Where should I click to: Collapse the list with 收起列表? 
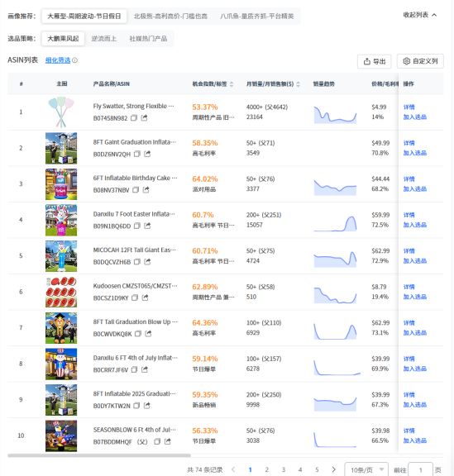(x=419, y=15)
